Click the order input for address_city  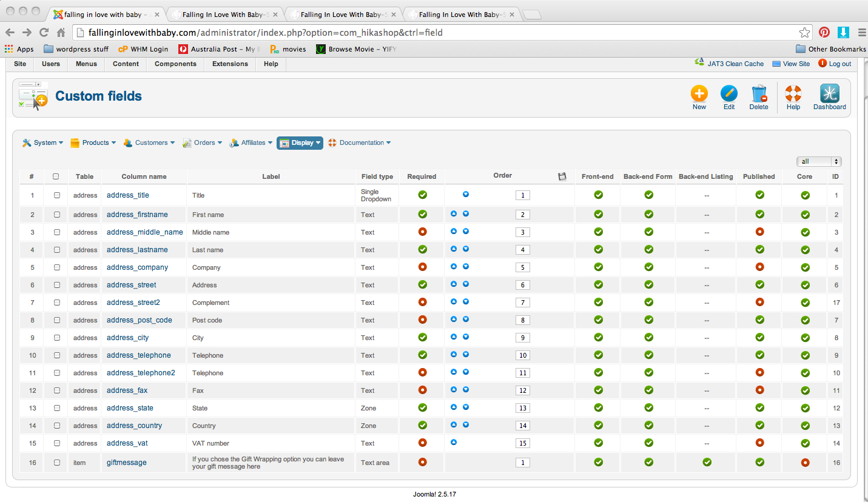click(x=522, y=338)
